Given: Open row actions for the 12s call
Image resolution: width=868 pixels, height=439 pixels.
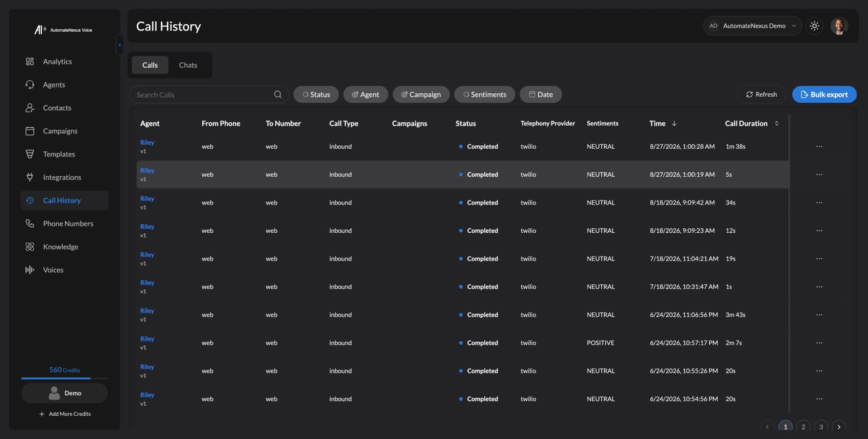Looking at the screenshot, I should pos(819,231).
